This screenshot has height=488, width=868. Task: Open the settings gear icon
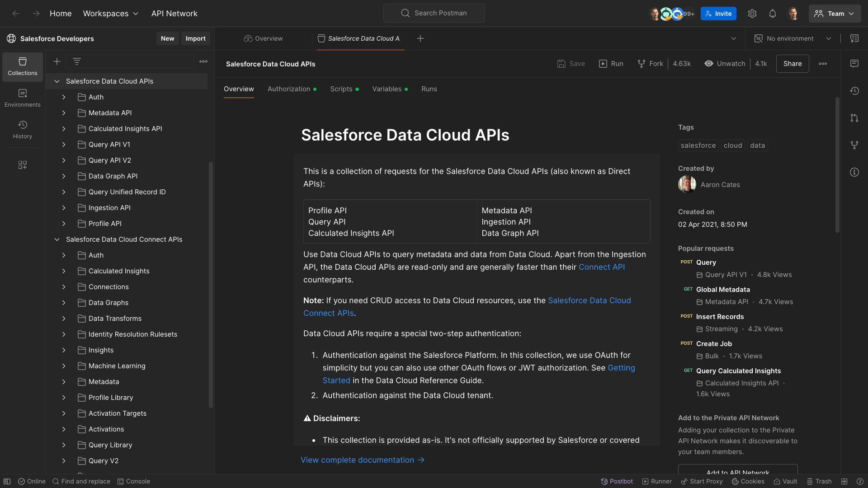752,14
